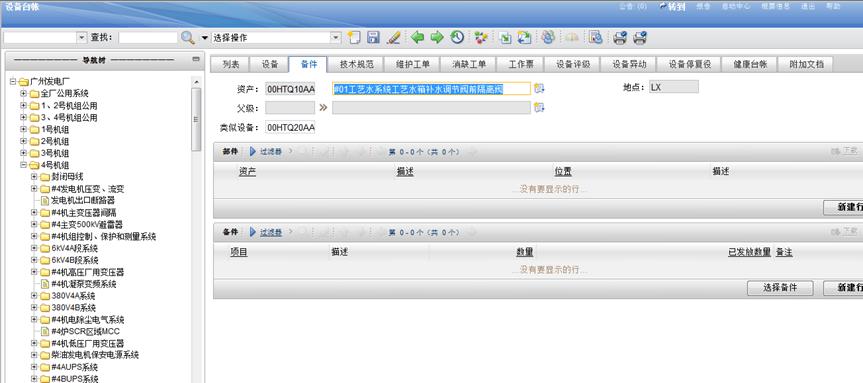Click 过滤器 triangle icon in 备件 table
Viewport: 863px width, 383px height.
click(x=253, y=232)
